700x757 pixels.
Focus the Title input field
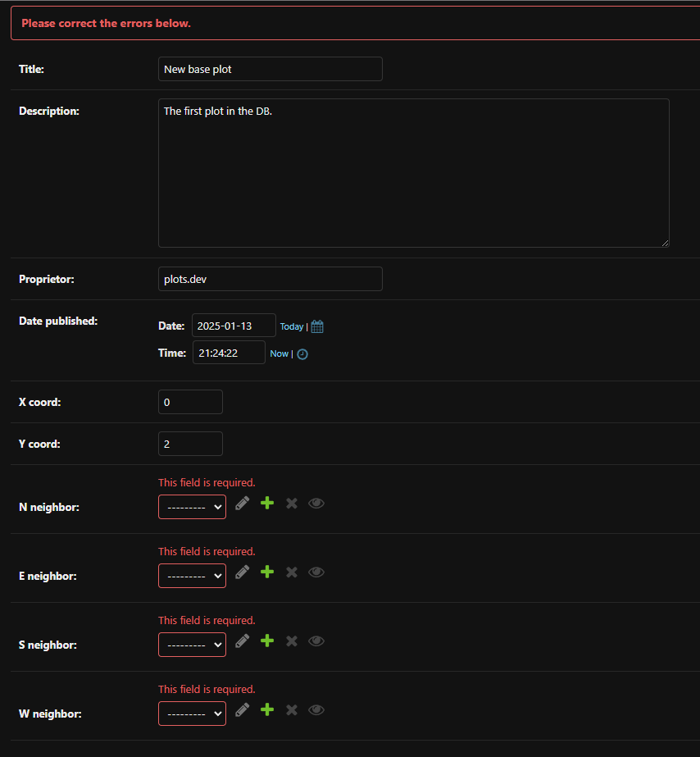click(x=270, y=69)
